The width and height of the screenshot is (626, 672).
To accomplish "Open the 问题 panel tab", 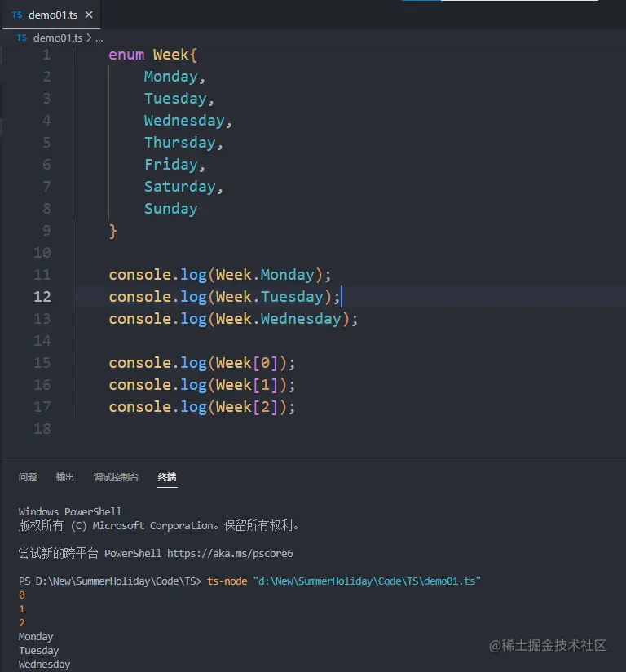I will pos(28,477).
